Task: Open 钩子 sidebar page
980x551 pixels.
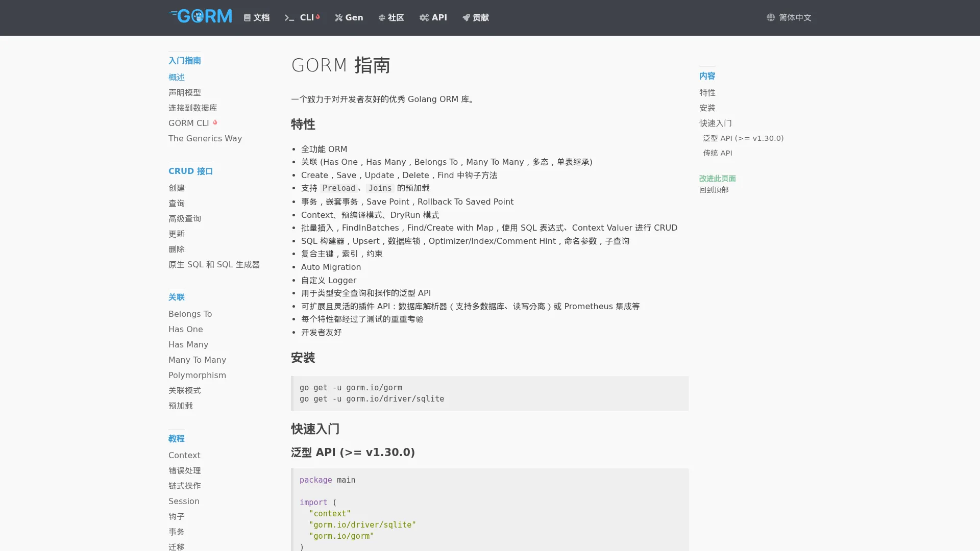Action: pos(177,516)
